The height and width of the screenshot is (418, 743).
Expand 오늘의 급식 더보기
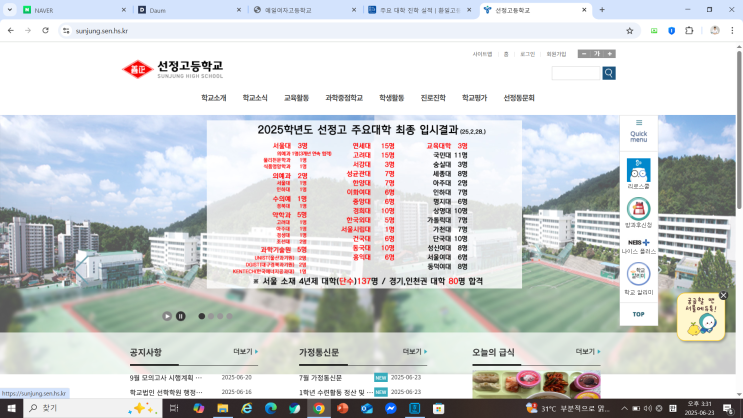(x=588, y=352)
